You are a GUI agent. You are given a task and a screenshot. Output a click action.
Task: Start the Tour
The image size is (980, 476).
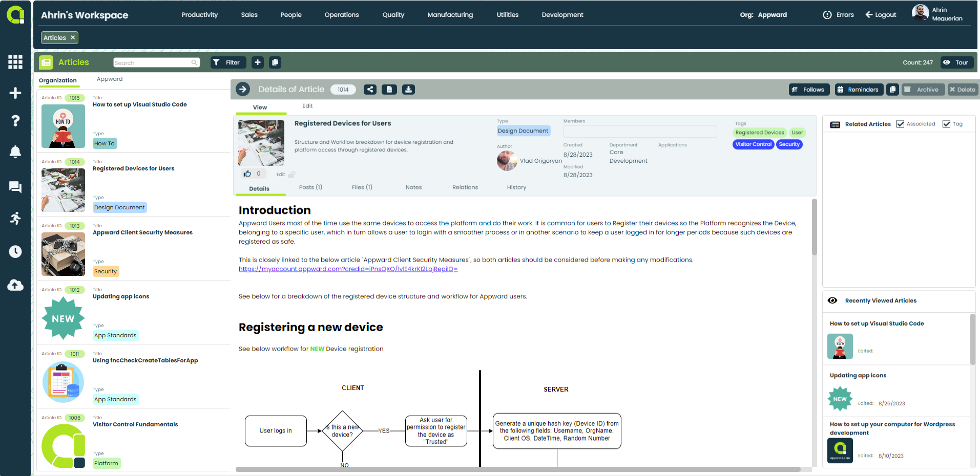[x=956, y=62]
